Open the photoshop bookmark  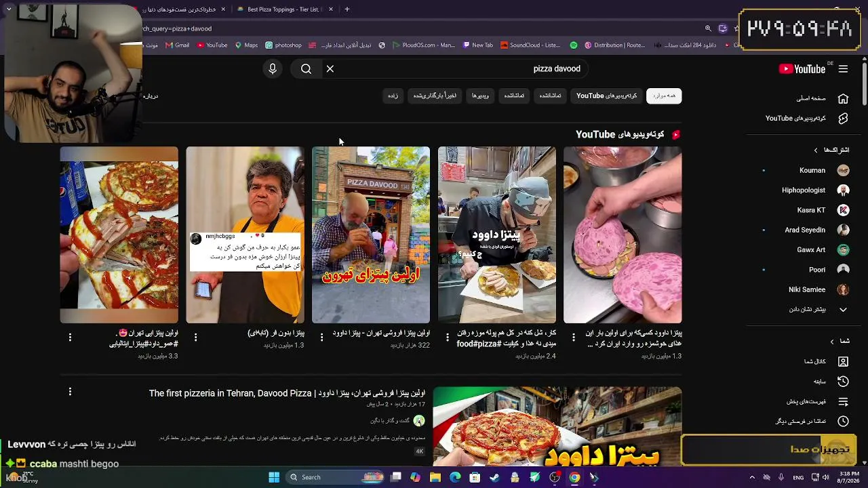(283, 45)
